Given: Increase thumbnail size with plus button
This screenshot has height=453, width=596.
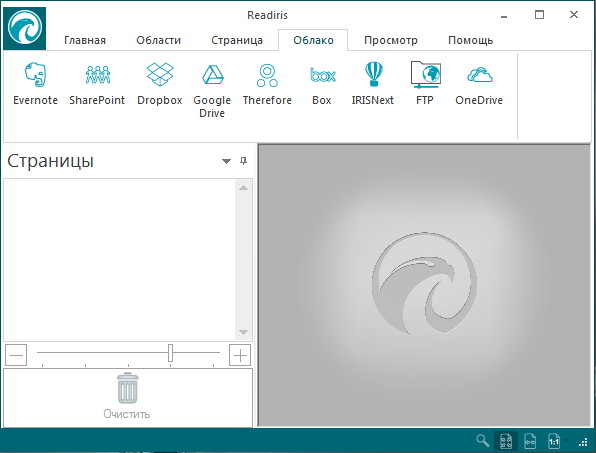Looking at the screenshot, I should 240,355.
